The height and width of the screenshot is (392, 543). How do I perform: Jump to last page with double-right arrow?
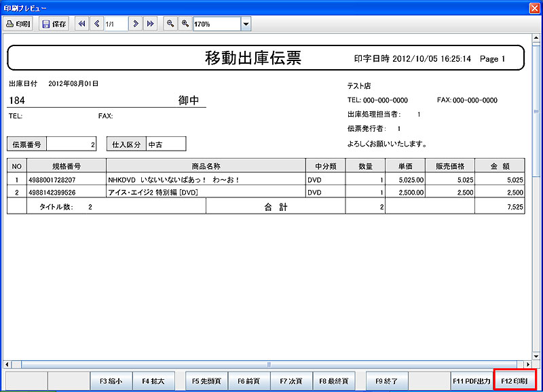pos(150,24)
